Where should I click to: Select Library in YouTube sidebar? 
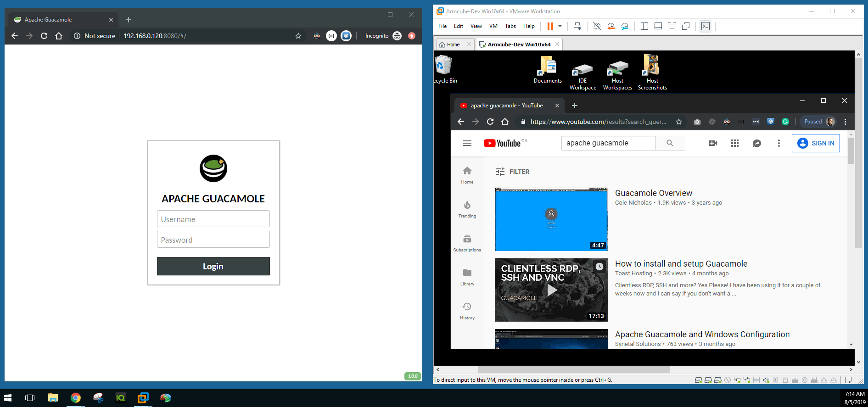coord(467,277)
